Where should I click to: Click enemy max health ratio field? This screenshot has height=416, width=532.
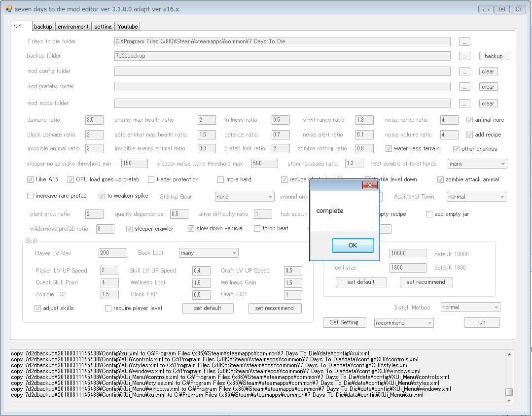pyautogui.click(x=207, y=120)
